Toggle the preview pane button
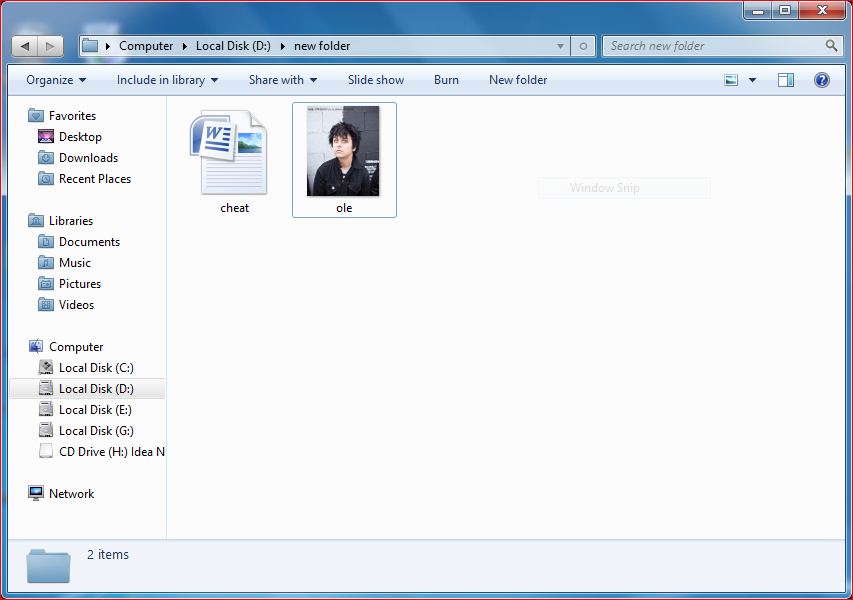 tap(786, 81)
